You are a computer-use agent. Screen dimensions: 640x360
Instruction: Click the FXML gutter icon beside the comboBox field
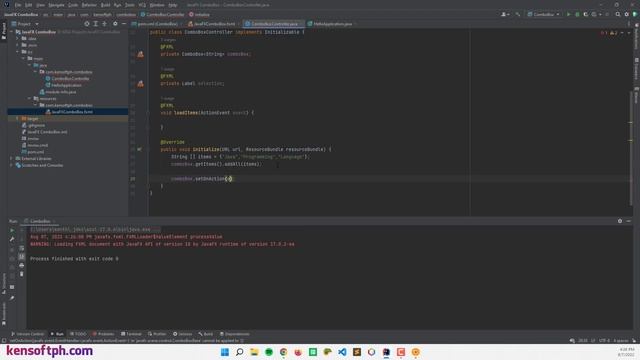coord(140,54)
